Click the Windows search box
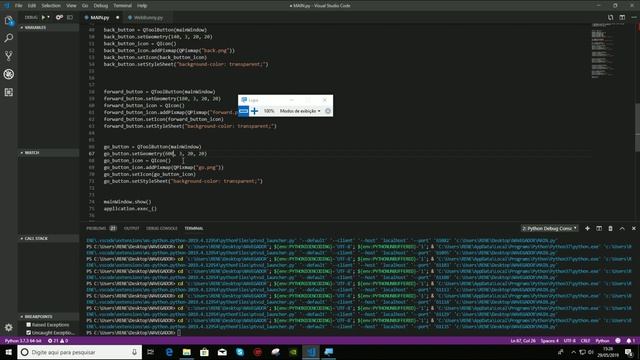The image size is (640, 360). coord(80,352)
